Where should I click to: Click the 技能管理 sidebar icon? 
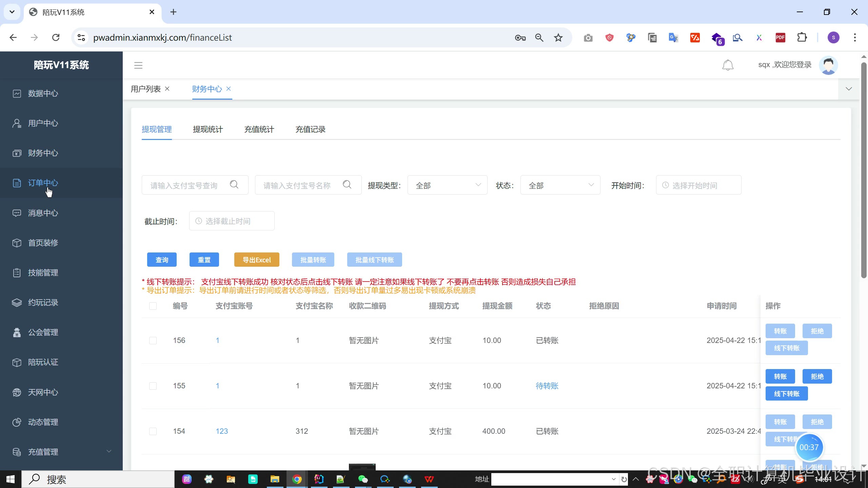(x=17, y=273)
